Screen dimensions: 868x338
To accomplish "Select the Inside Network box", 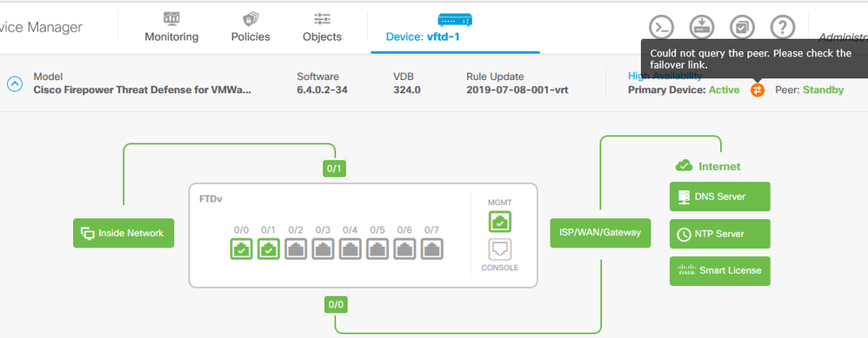I will [124, 233].
